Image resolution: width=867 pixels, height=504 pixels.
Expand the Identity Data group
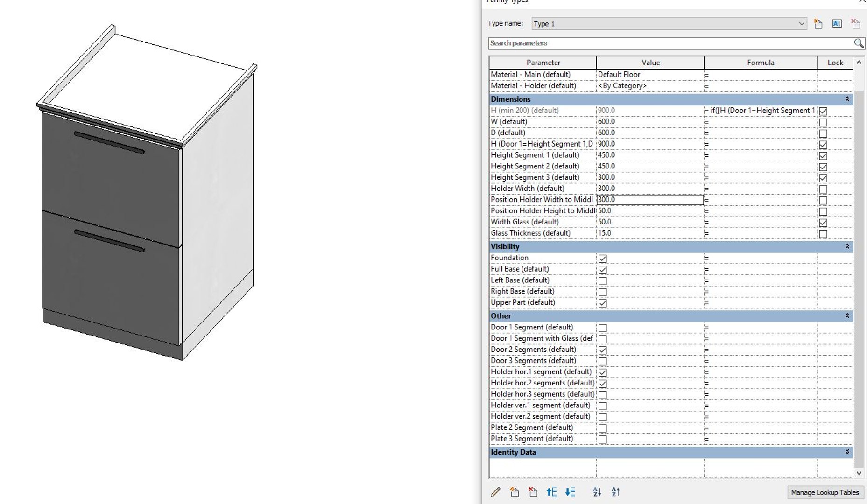click(x=847, y=452)
